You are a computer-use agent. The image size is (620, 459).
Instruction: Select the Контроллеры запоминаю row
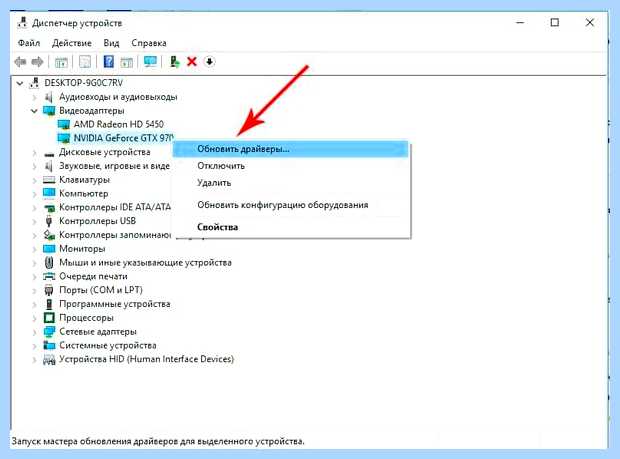point(115,235)
